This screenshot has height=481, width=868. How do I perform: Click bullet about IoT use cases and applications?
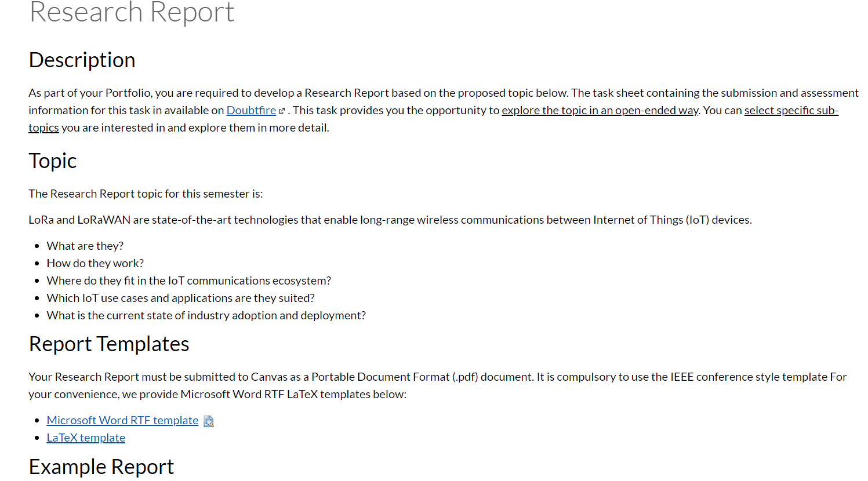pos(181,298)
